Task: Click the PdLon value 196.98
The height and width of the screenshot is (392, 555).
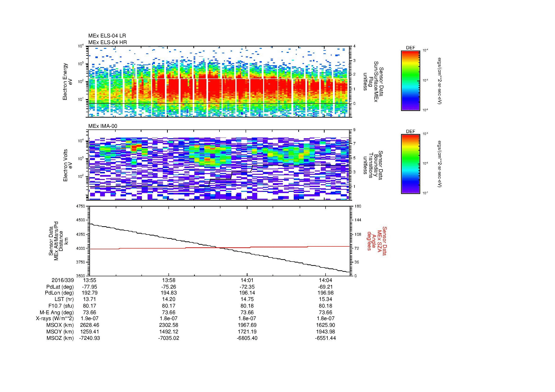Action: point(326,293)
